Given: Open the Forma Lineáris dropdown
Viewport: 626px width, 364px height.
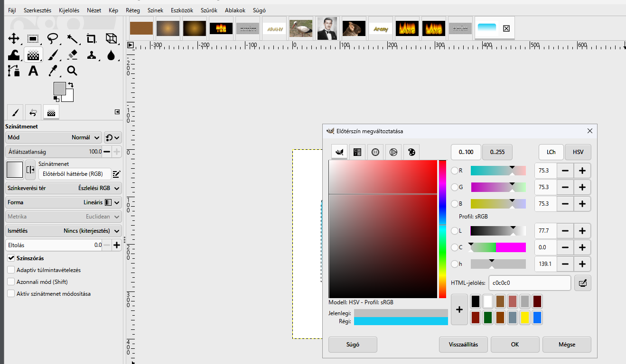Looking at the screenshot, I should coord(63,202).
